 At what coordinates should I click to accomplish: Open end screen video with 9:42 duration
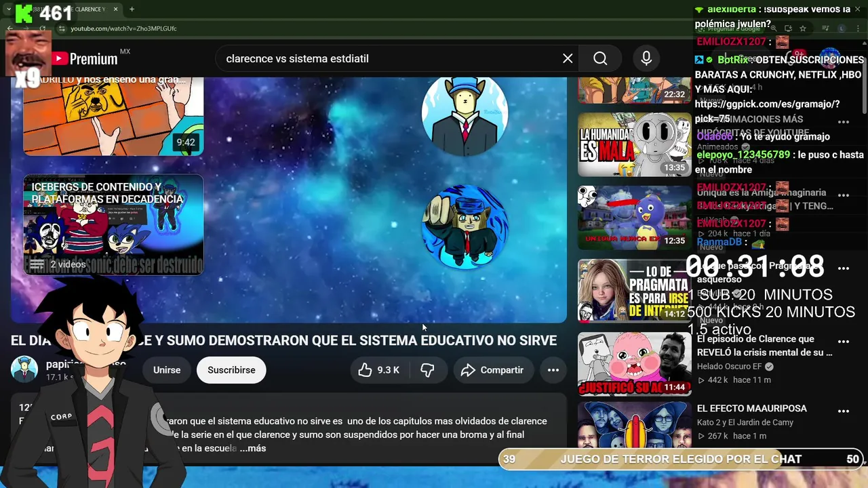click(113, 116)
